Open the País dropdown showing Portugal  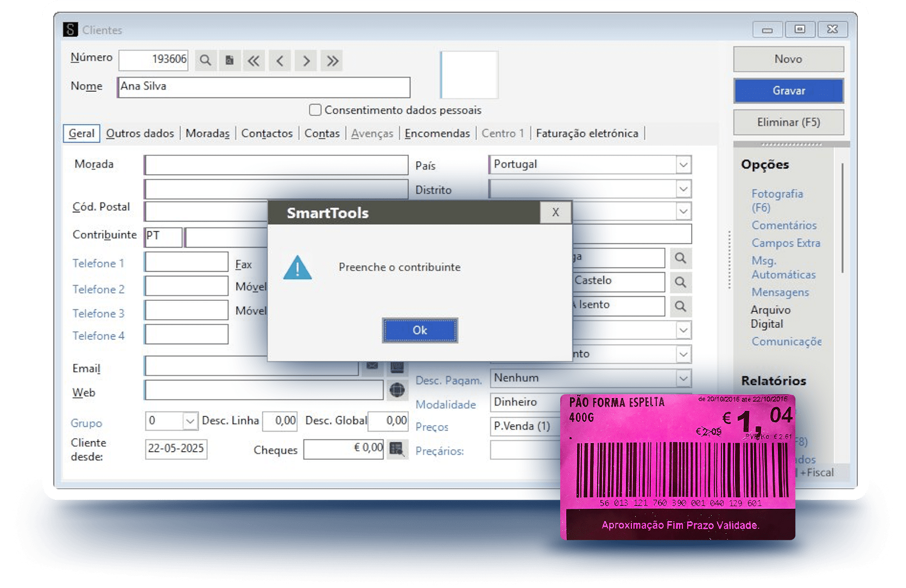click(683, 165)
